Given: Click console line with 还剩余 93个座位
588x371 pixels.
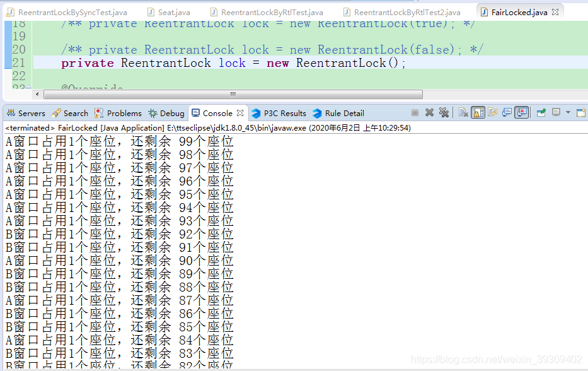Looking at the screenshot, I should [120, 221].
